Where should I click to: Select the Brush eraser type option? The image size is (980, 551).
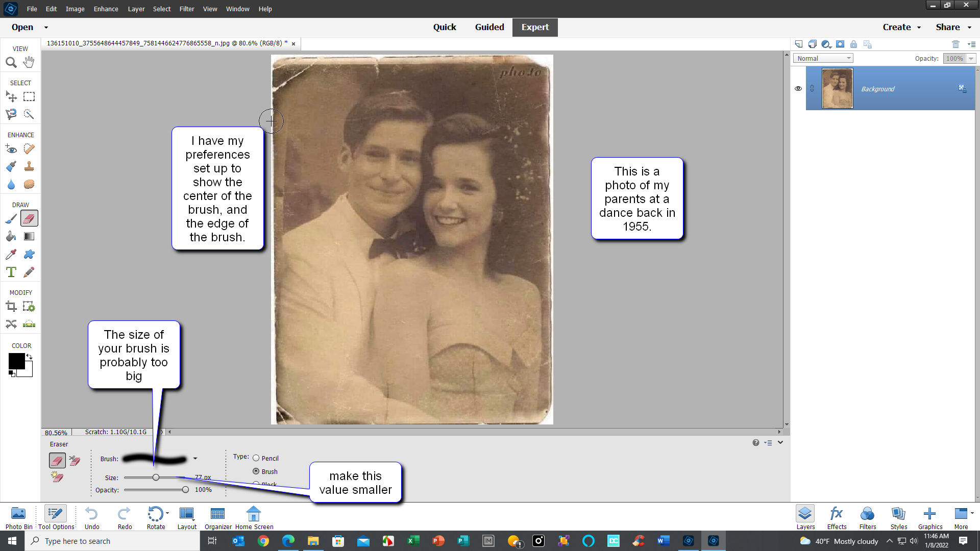(x=256, y=471)
